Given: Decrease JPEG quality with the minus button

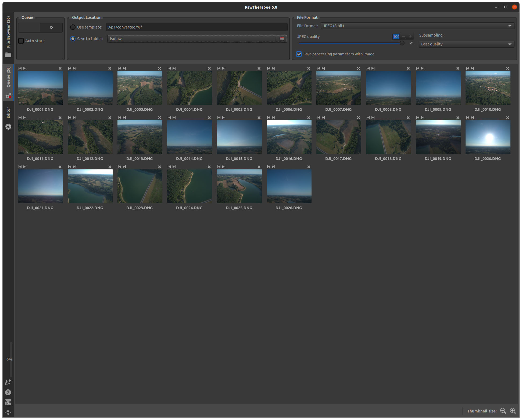Looking at the screenshot, I should point(403,37).
